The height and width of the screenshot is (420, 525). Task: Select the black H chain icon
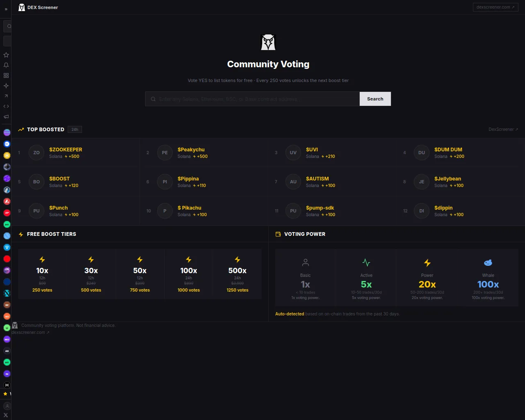click(7, 385)
